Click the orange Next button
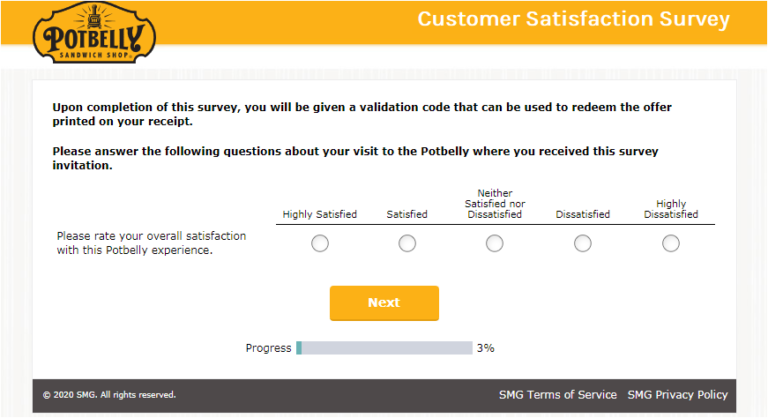768x418 pixels. point(384,303)
